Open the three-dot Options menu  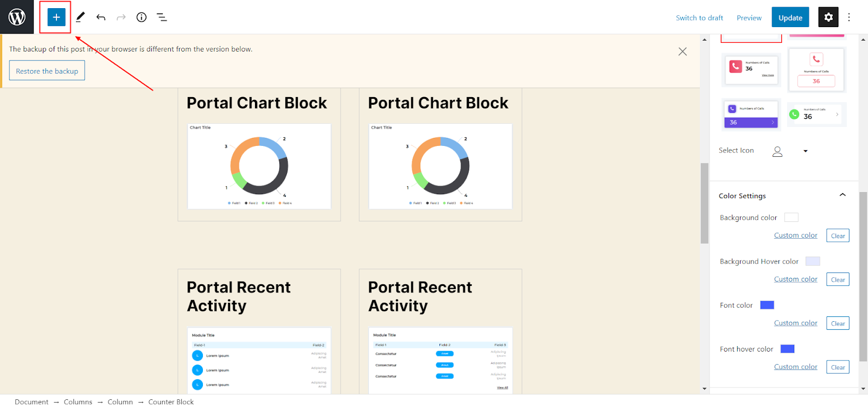849,17
